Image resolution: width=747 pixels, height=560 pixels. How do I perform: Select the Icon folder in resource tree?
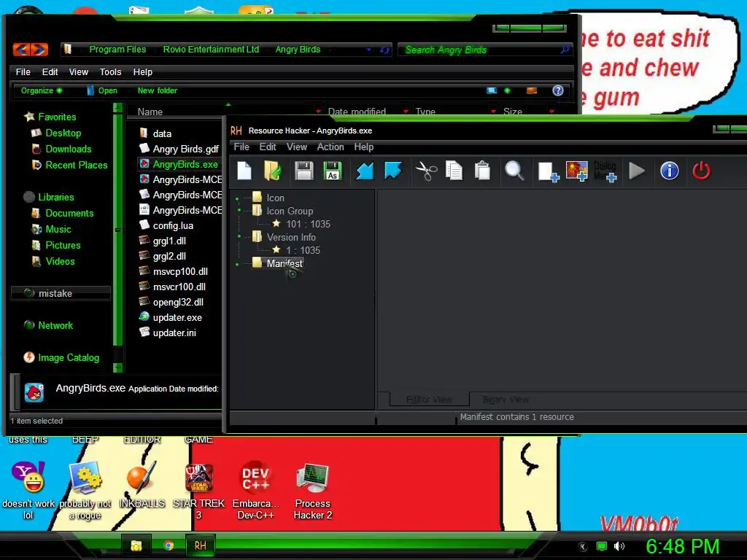coord(275,198)
